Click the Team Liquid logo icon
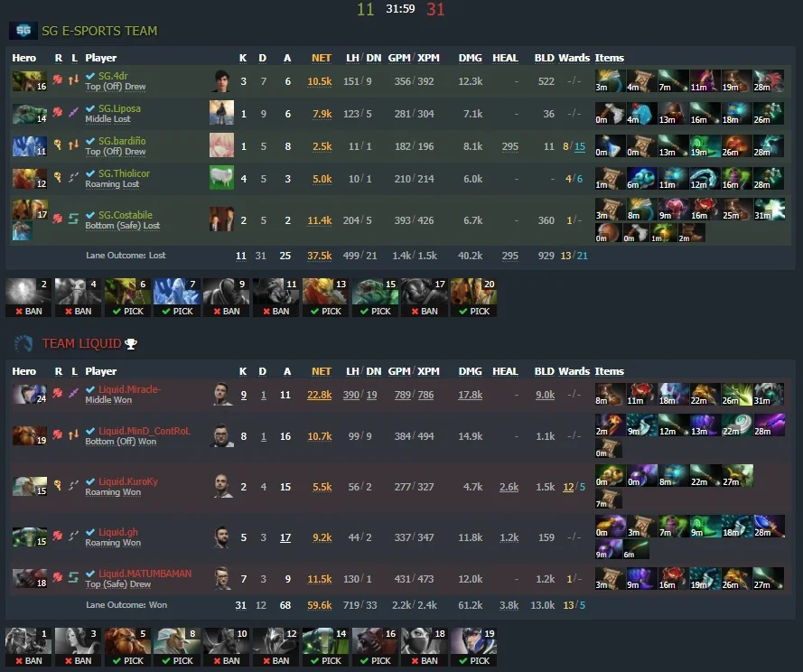The image size is (803, 672). [23, 344]
